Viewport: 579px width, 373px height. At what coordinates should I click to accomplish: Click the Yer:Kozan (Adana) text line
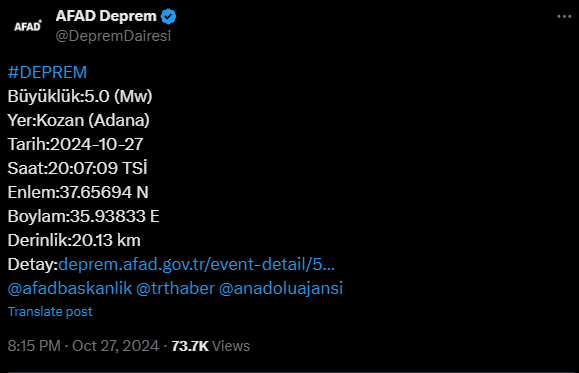pyautogui.click(x=79, y=120)
